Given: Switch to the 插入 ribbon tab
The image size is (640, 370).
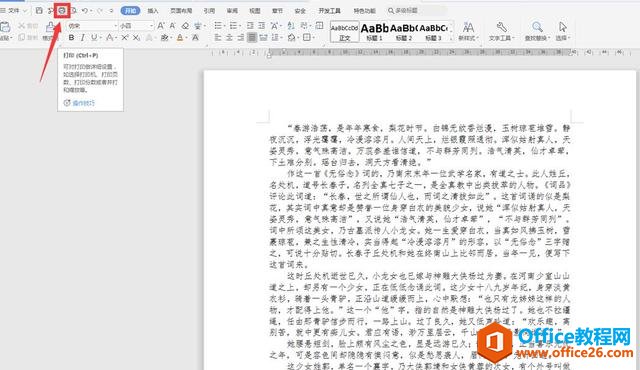Looking at the screenshot, I should [153, 11].
